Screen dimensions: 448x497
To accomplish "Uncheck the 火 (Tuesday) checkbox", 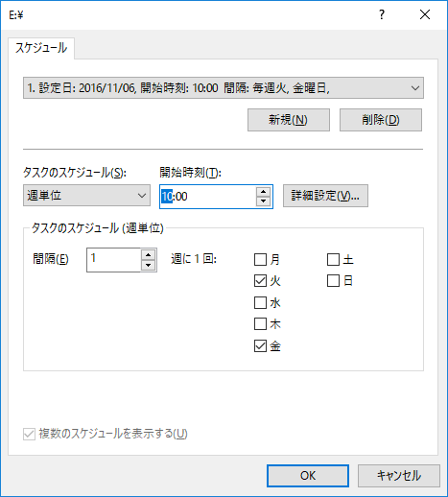I will pos(260,281).
